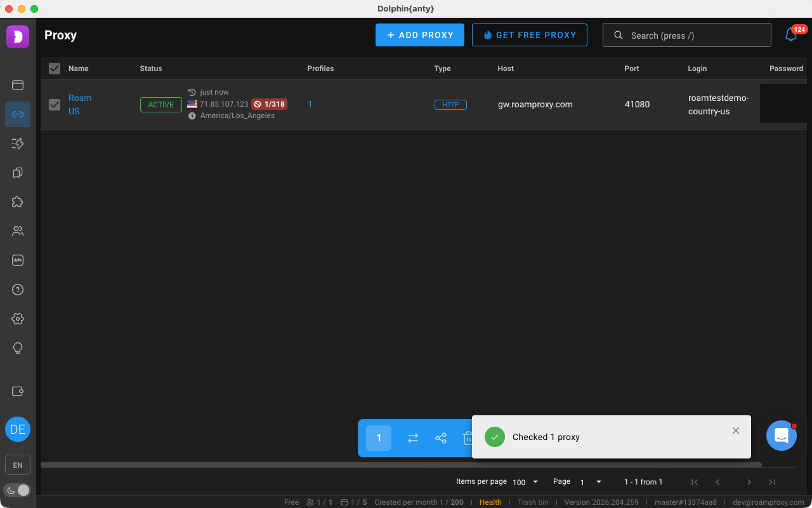Click the check proxy arrows icon in action bar
Viewport: 812px width, 508px height.
(413, 438)
